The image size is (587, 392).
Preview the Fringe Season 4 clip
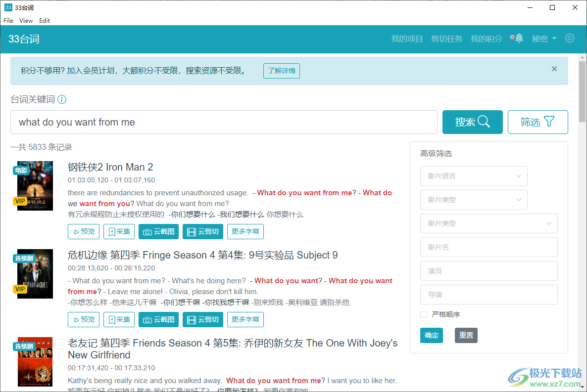point(84,319)
